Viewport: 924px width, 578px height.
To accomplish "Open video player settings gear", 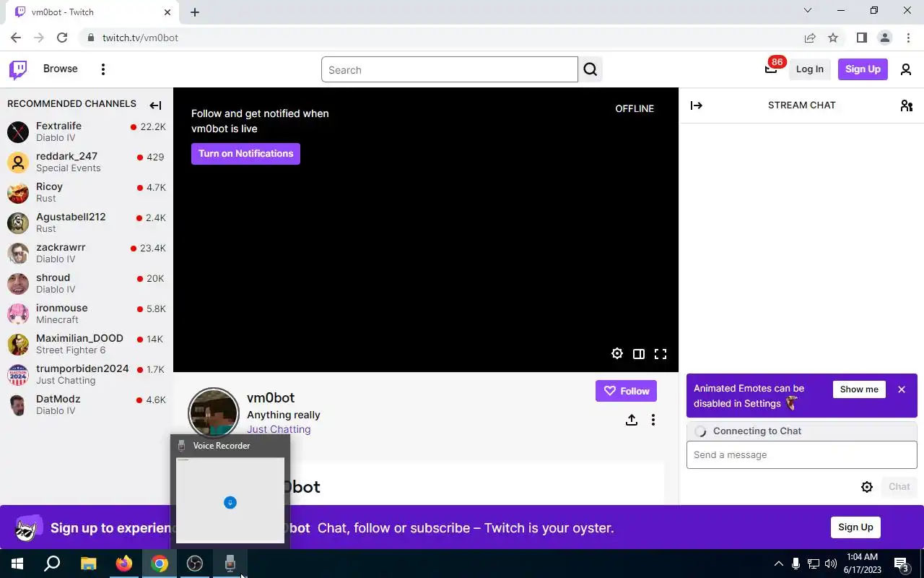I will (x=617, y=354).
